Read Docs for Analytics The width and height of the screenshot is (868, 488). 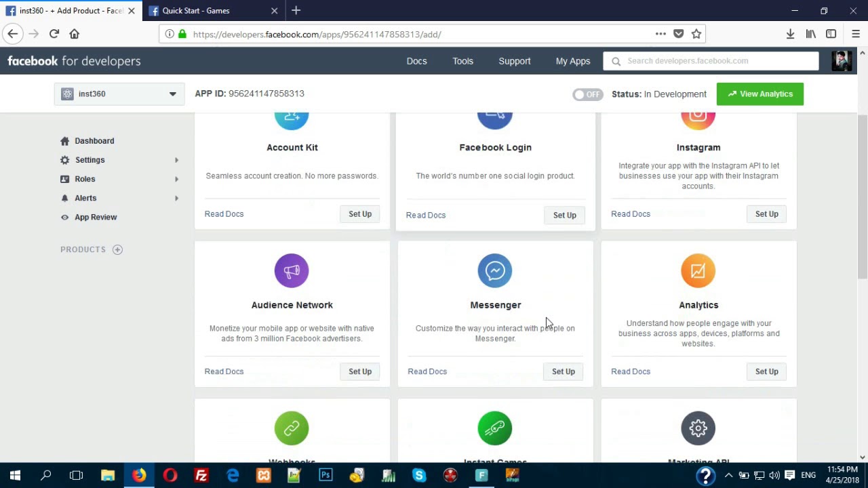(631, 371)
